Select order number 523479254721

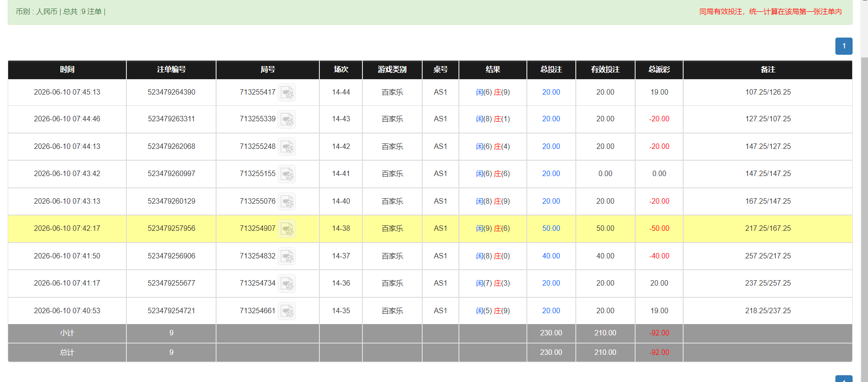[171, 310]
